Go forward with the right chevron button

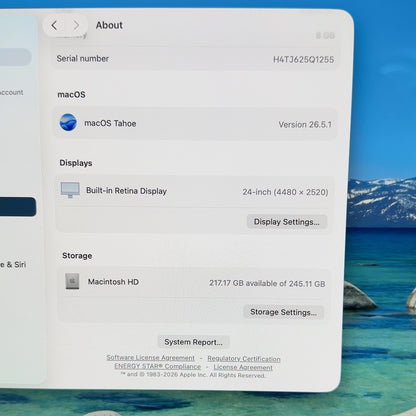pyautogui.click(x=76, y=25)
